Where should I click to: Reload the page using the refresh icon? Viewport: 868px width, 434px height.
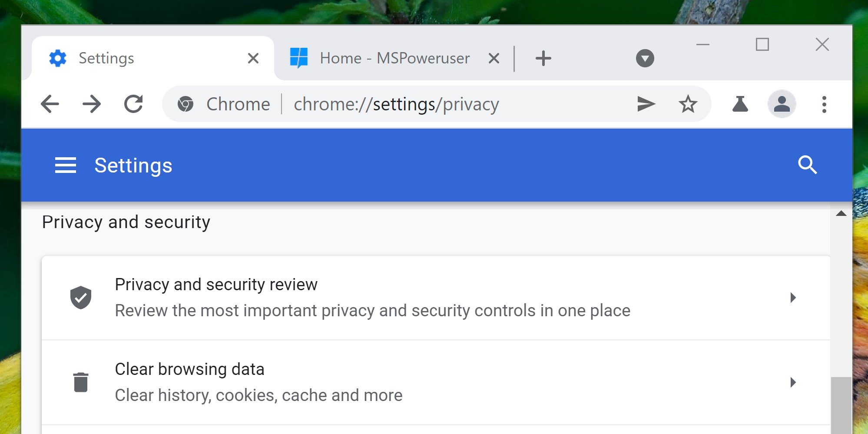coord(134,104)
